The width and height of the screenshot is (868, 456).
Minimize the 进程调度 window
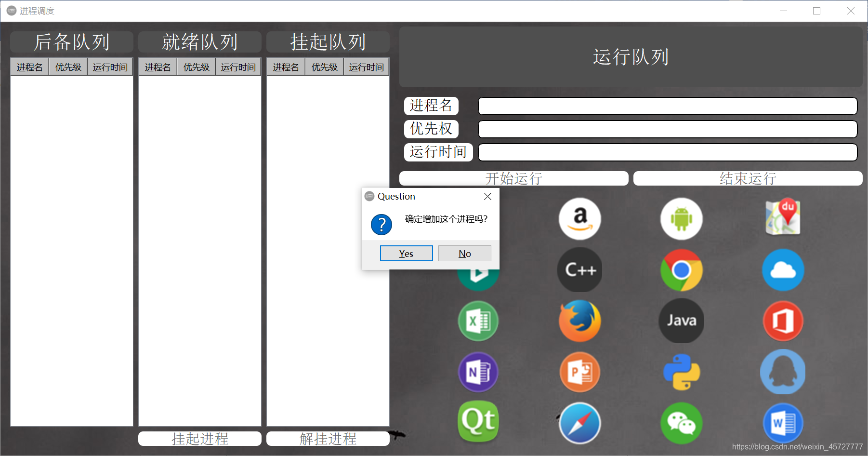click(784, 11)
